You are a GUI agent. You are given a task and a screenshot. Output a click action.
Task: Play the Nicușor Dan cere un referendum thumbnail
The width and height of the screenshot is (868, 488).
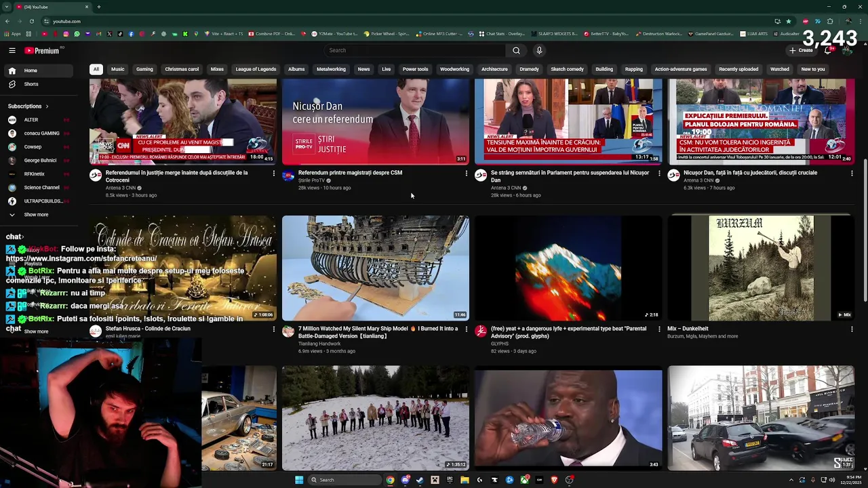click(x=375, y=121)
